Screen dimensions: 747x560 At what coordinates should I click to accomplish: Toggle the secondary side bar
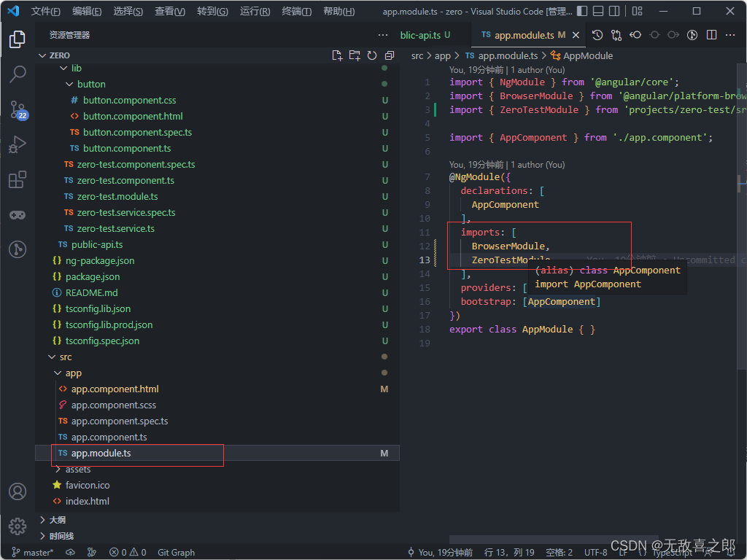click(614, 11)
